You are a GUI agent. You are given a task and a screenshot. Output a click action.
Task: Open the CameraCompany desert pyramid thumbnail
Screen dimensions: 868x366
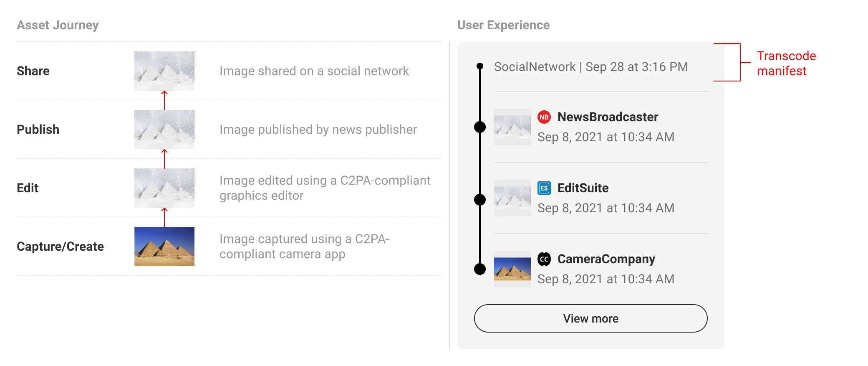click(x=512, y=269)
